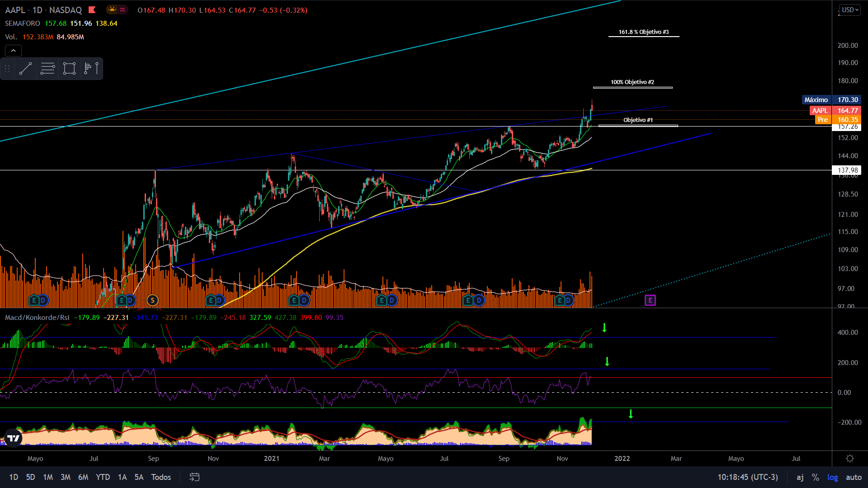Viewport: 868px width, 488px height.
Task: Collapse the indicator legend with chevron
Action: coord(13,51)
